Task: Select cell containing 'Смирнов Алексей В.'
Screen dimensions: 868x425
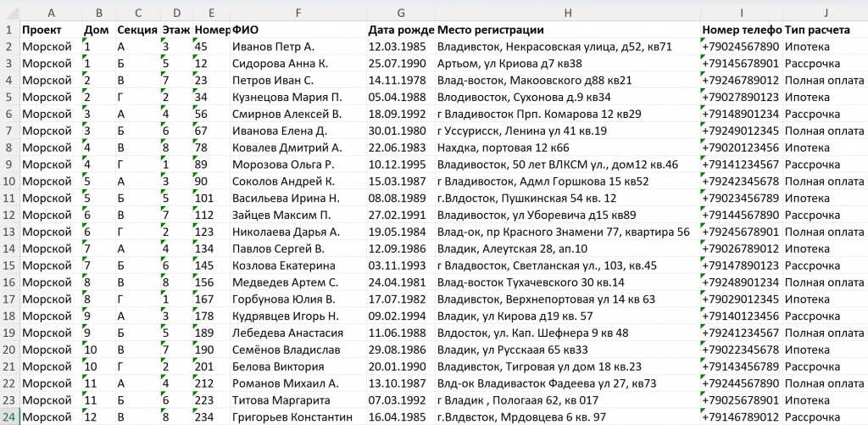Action: click(x=298, y=114)
